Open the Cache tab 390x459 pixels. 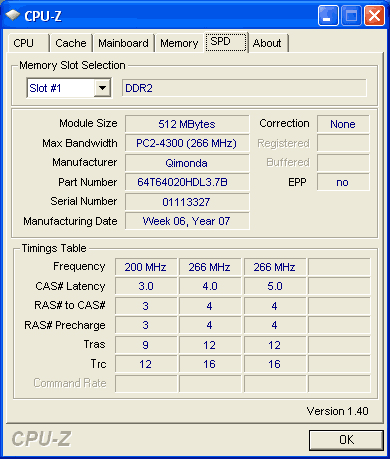point(71,43)
